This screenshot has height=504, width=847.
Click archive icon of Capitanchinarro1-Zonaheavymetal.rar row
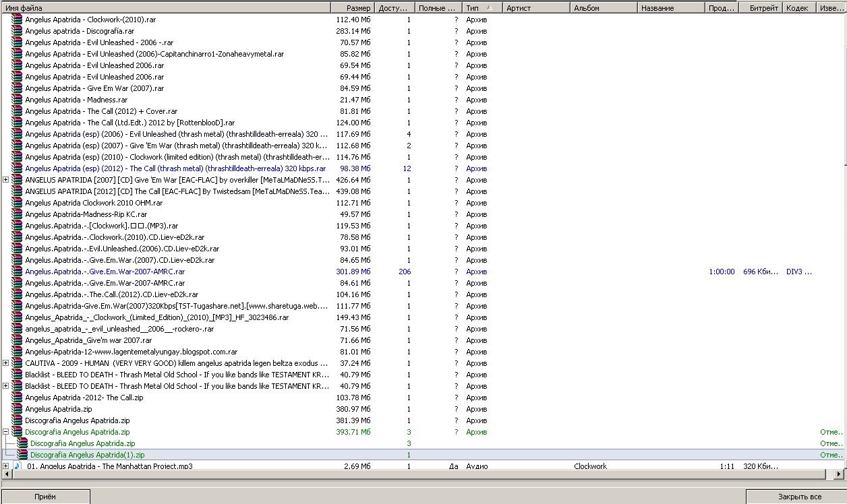17,54
